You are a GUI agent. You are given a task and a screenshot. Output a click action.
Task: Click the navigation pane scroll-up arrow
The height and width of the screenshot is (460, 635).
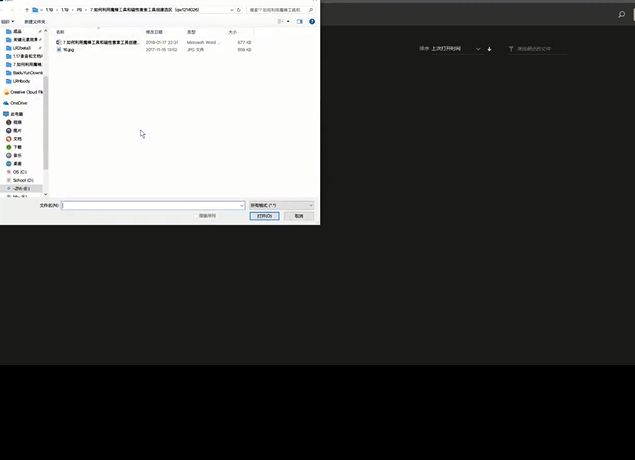45,31
